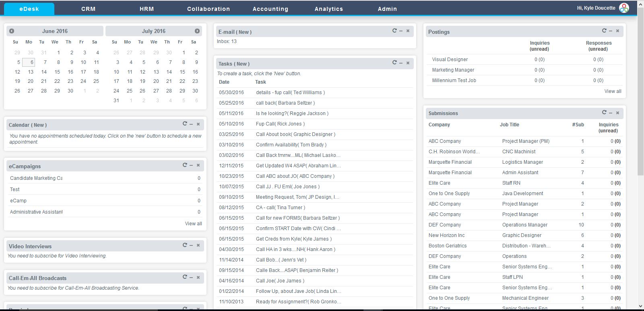
Task: Advance calendar to next month
Action: [x=197, y=31]
